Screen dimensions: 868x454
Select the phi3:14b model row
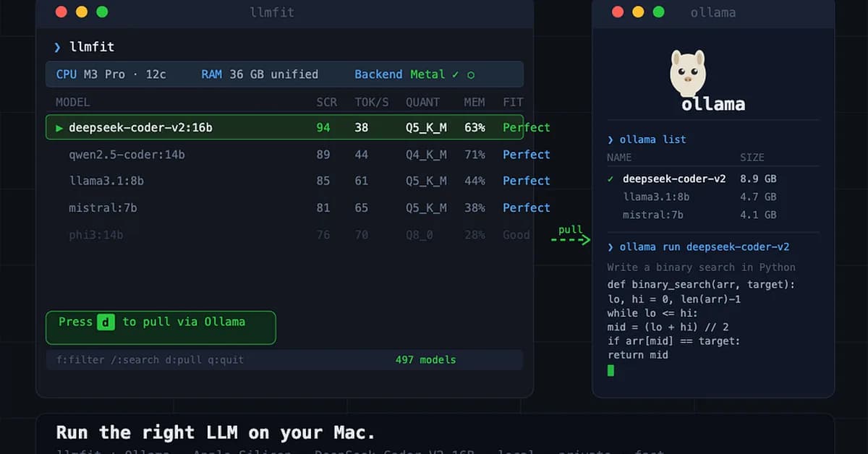284,234
